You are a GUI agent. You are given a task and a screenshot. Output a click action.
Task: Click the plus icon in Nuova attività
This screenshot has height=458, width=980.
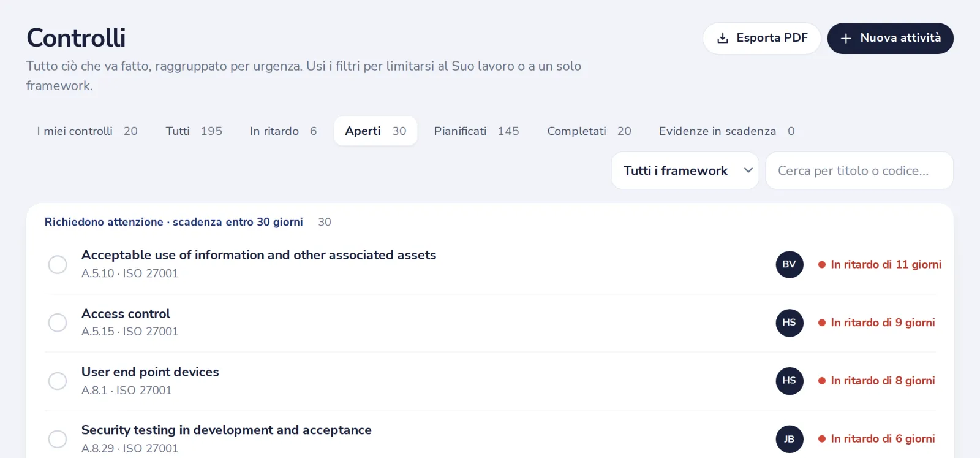846,39
